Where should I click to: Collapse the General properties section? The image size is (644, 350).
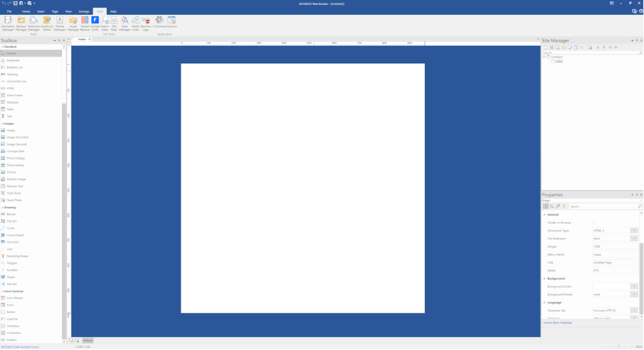[x=544, y=215]
